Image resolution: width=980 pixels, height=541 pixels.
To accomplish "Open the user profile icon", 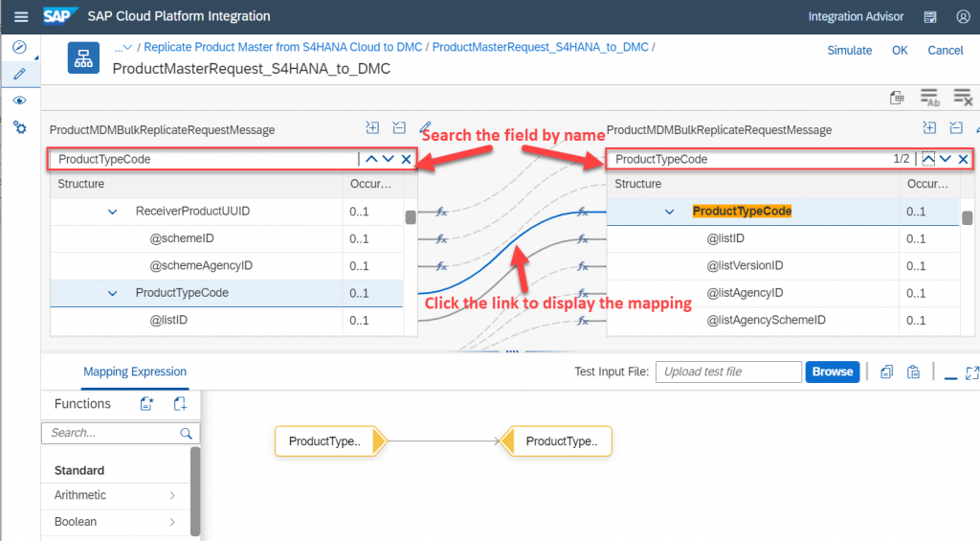I will click(x=963, y=17).
